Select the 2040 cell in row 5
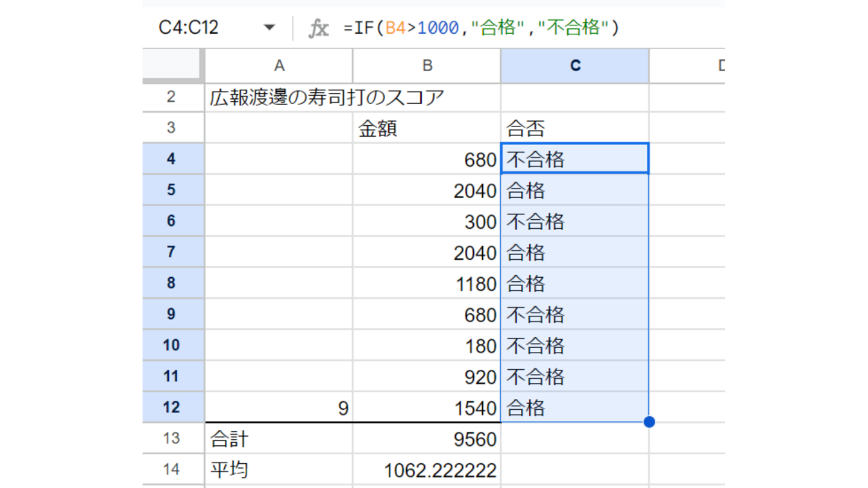This screenshot has height=488, width=868. click(x=427, y=190)
